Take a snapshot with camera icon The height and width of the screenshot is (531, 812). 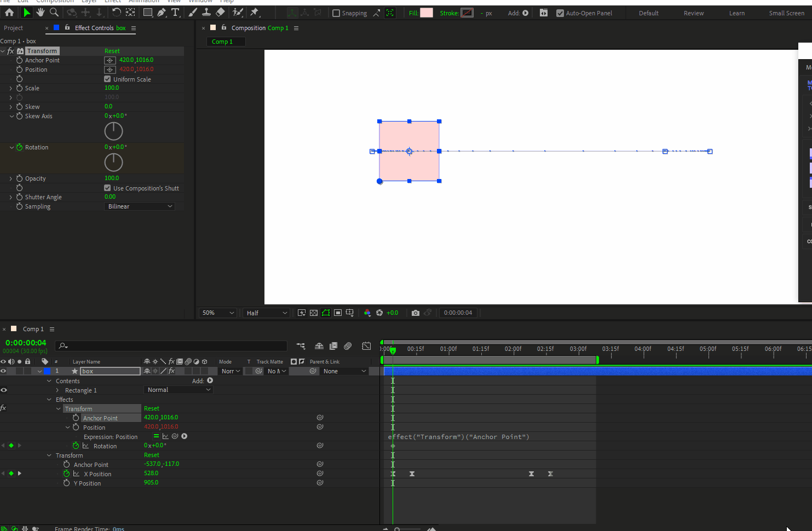click(x=416, y=313)
